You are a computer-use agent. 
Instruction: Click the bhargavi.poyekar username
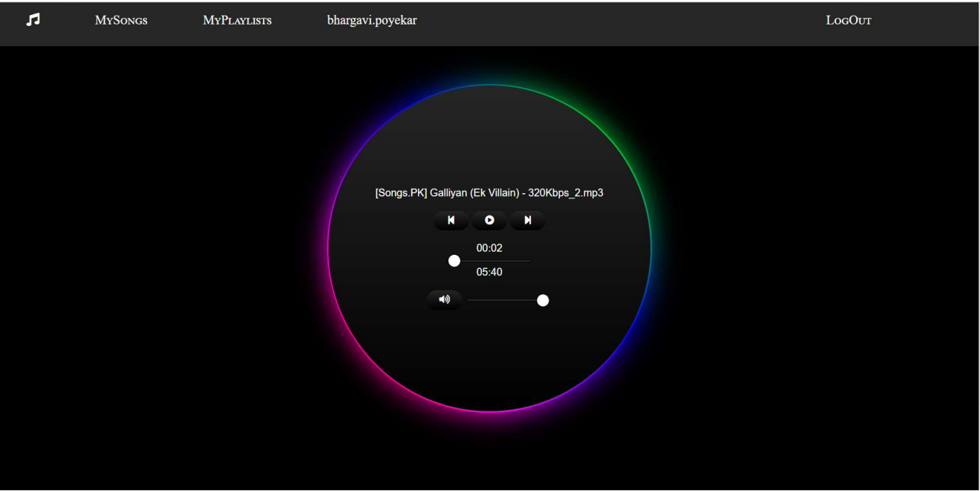pos(372,21)
